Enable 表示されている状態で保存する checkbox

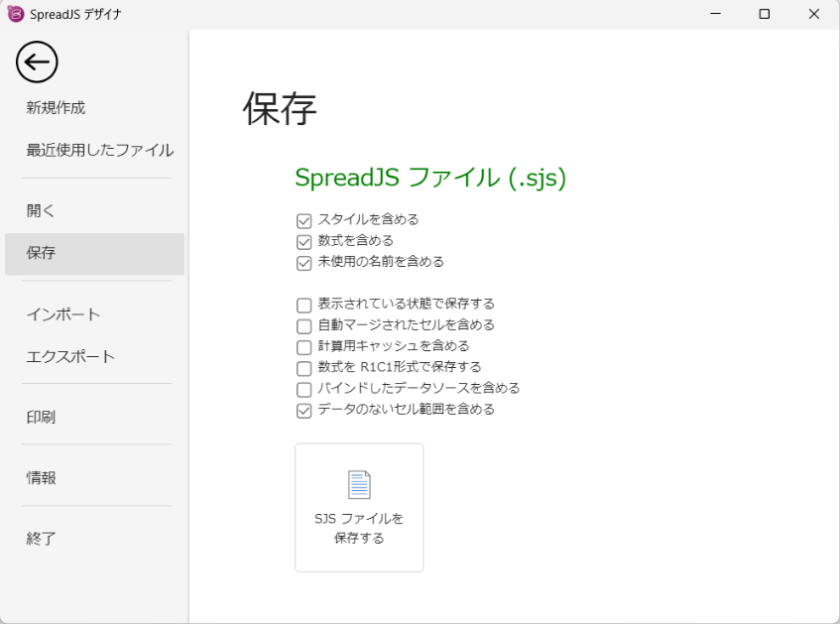pyautogui.click(x=303, y=305)
